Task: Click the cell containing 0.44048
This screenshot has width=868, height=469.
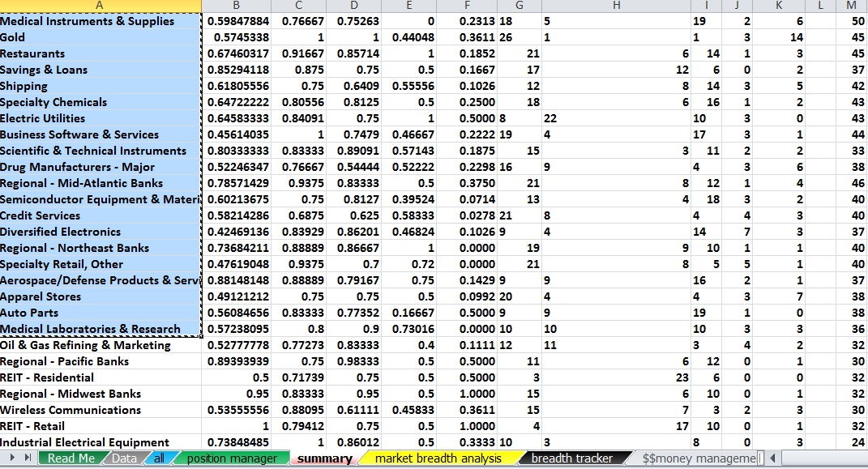Action: pyautogui.click(x=409, y=37)
